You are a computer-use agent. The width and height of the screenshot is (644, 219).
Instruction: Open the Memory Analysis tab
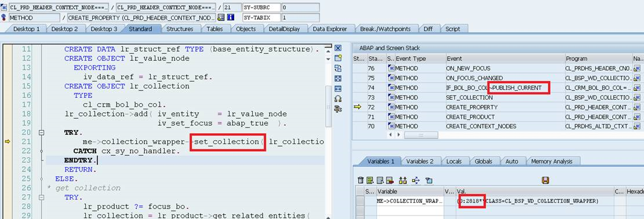552,162
